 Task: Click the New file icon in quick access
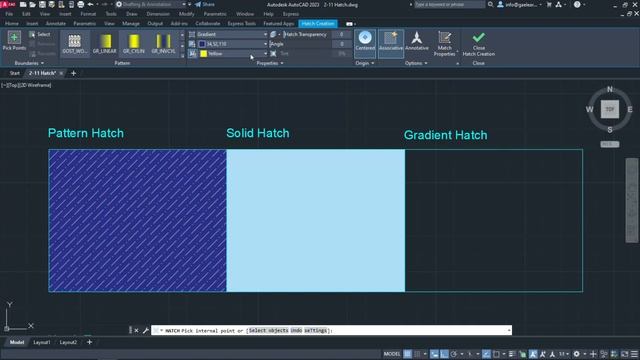tap(23, 4)
